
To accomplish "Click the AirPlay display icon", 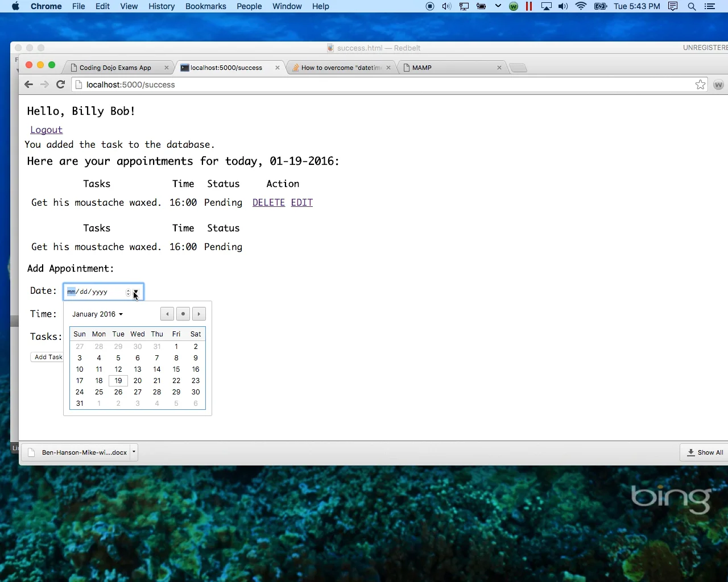I will click(x=546, y=6).
